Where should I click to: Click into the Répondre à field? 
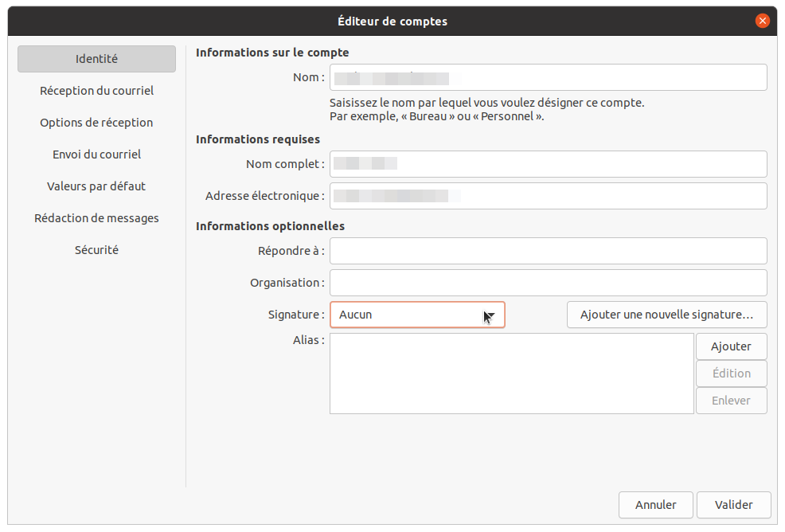pos(548,251)
